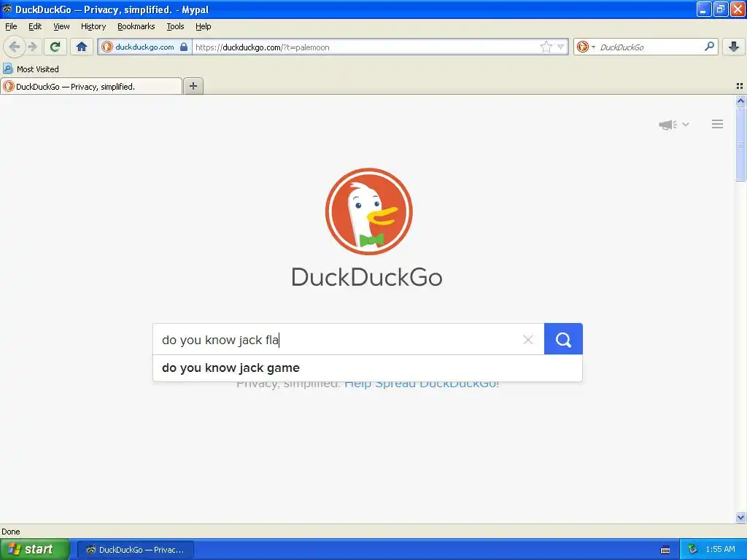Click the address bar URL field
Screen dimensions: 747x560
coord(366,47)
